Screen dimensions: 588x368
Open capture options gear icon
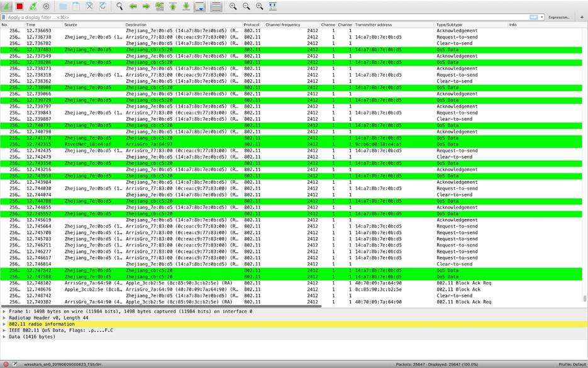pos(46,6)
